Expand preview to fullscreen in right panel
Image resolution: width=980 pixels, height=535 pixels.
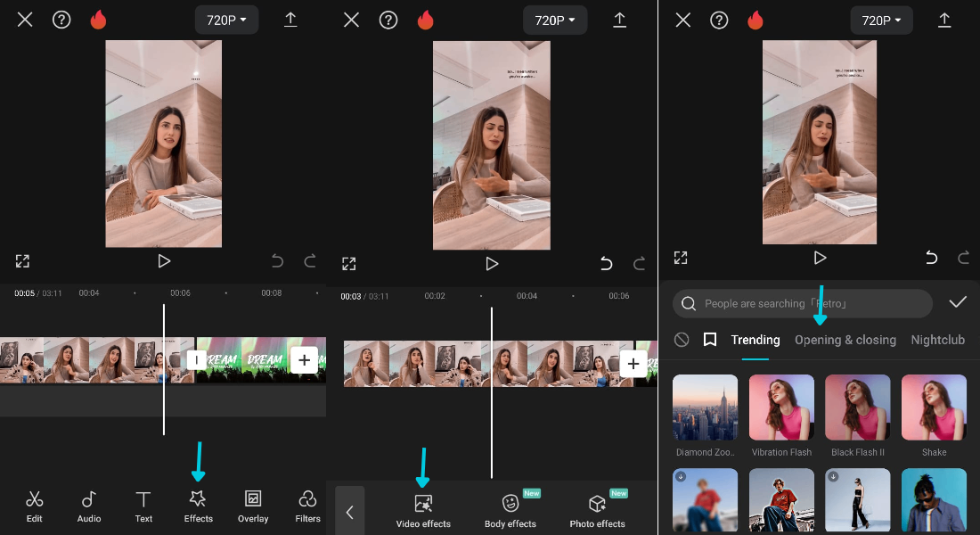coord(681,258)
